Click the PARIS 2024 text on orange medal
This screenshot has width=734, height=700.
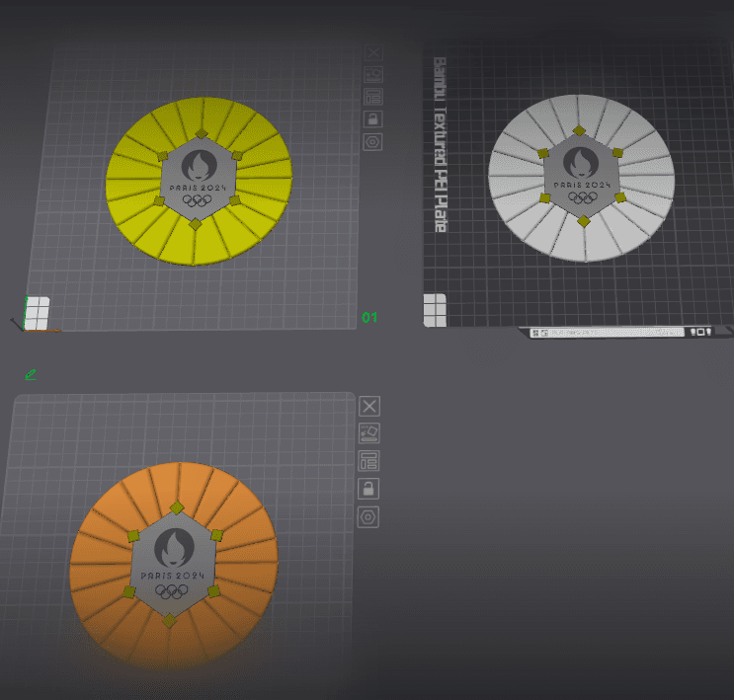(173, 576)
